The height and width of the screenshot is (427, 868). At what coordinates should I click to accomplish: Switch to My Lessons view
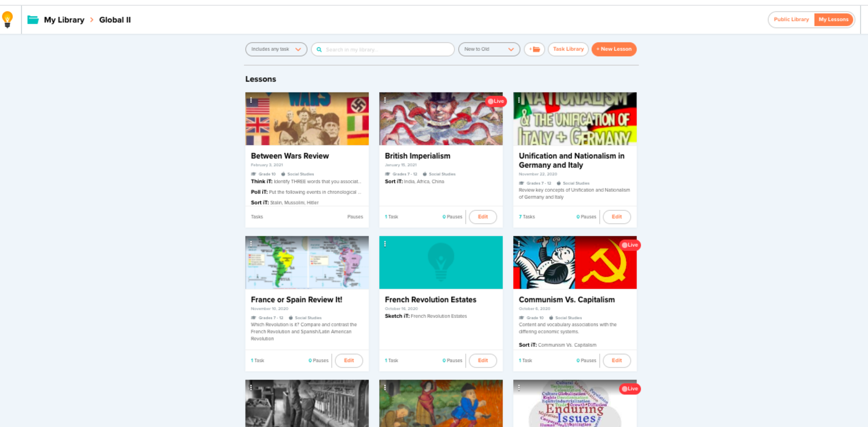[x=833, y=19]
